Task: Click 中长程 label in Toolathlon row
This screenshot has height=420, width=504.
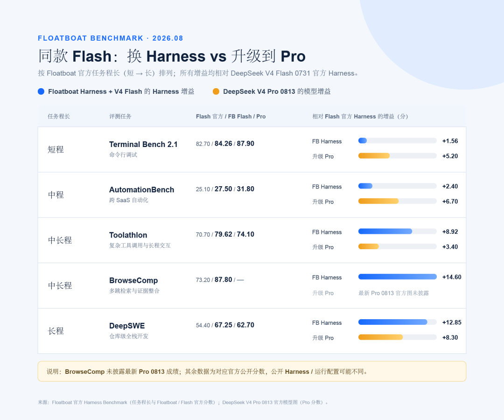Action: [x=60, y=240]
